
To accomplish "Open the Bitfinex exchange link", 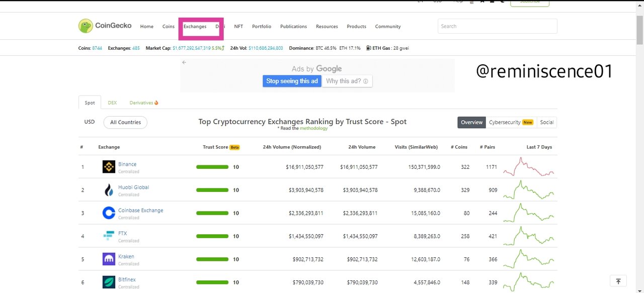I will point(127,280).
